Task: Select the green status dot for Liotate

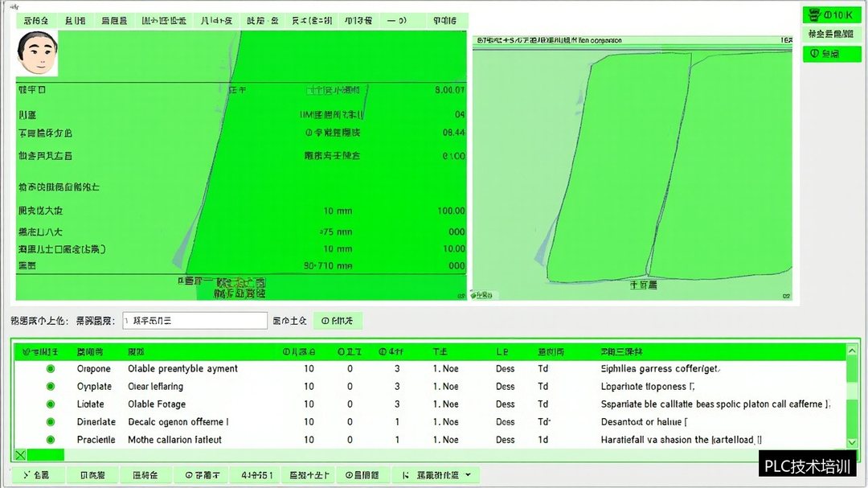Action: [x=51, y=404]
